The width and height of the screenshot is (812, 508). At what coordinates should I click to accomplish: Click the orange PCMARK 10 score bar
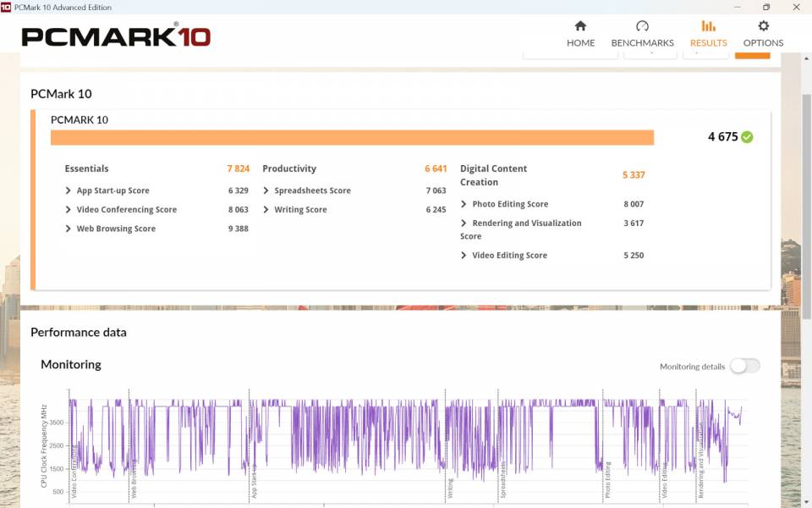pyautogui.click(x=352, y=137)
